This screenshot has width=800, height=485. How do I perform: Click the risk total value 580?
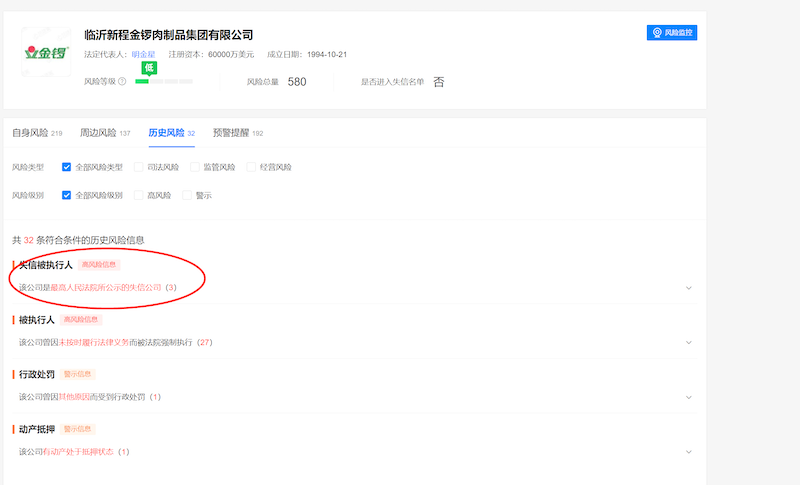click(x=297, y=82)
